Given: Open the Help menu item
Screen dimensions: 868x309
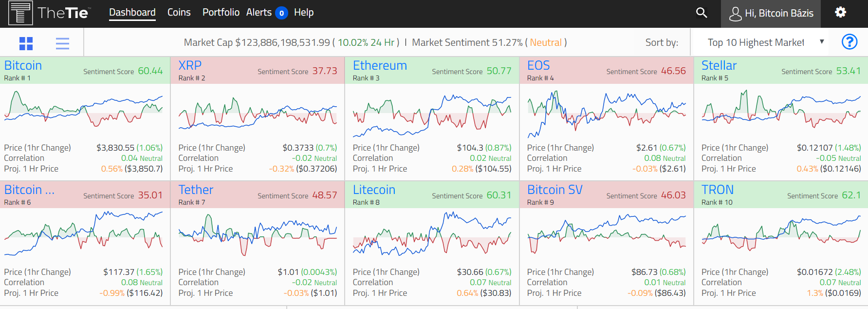Looking at the screenshot, I should click(x=304, y=13).
